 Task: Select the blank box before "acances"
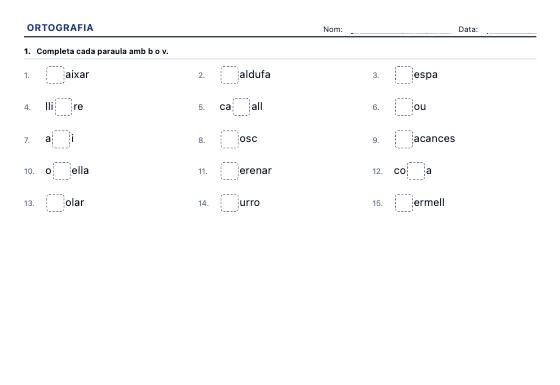point(404,139)
